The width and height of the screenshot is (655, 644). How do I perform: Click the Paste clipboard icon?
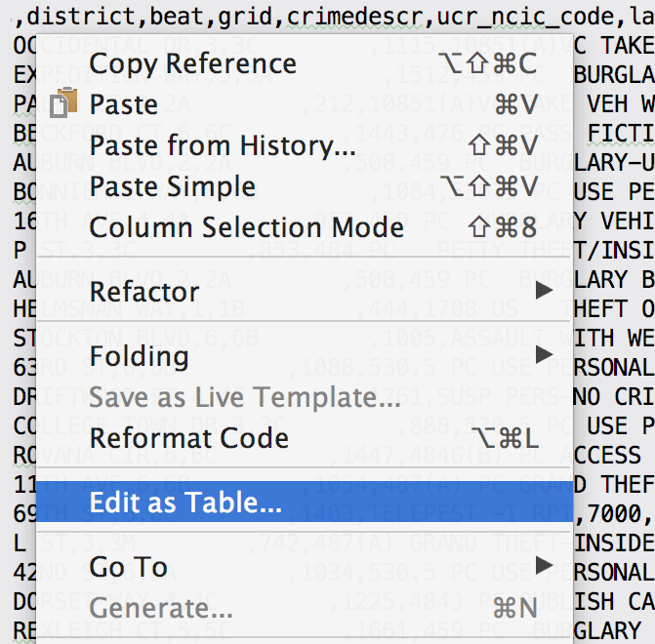tap(65, 104)
